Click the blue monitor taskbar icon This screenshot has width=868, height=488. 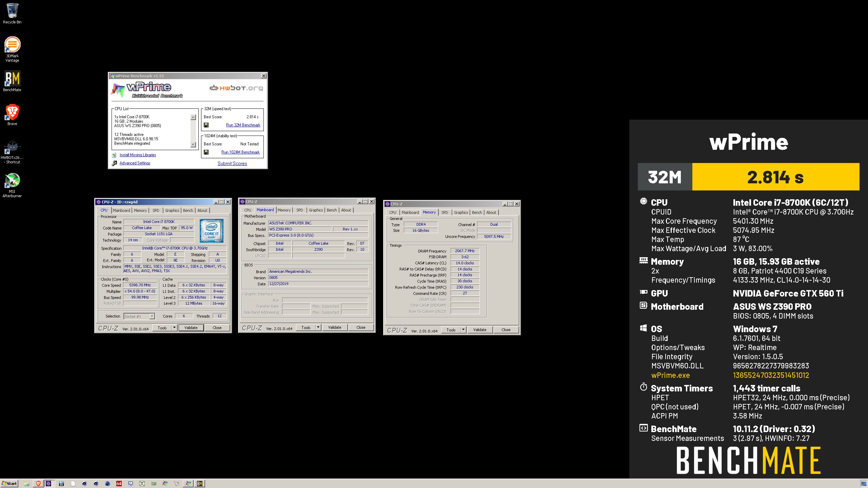131,484
